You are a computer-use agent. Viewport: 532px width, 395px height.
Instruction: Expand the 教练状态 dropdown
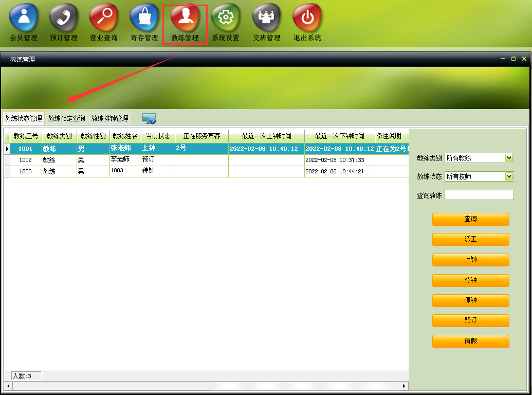[x=508, y=176]
